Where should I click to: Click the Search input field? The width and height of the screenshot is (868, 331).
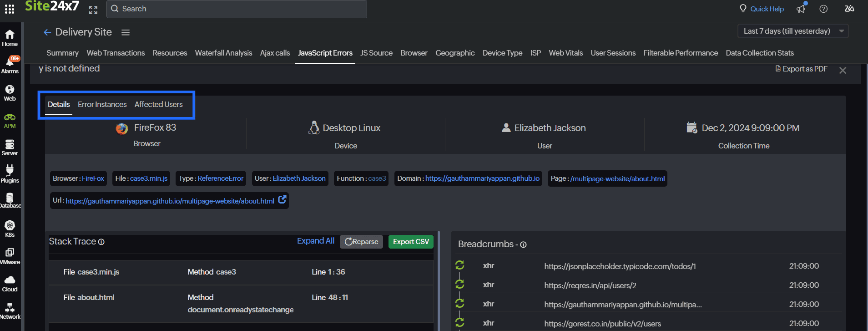[x=237, y=9]
